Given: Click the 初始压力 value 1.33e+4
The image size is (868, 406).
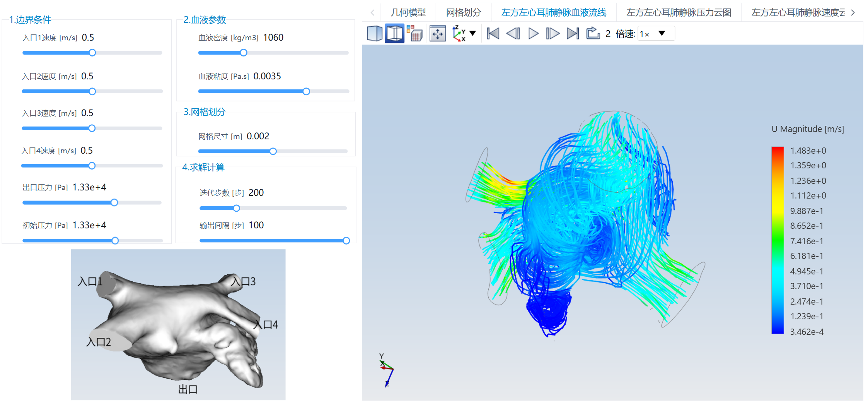Looking at the screenshot, I should click(x=89, y=225).
